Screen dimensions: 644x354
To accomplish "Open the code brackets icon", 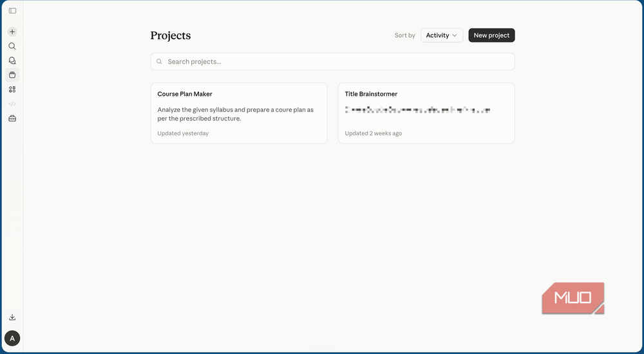I will click(x=12, y=104).
